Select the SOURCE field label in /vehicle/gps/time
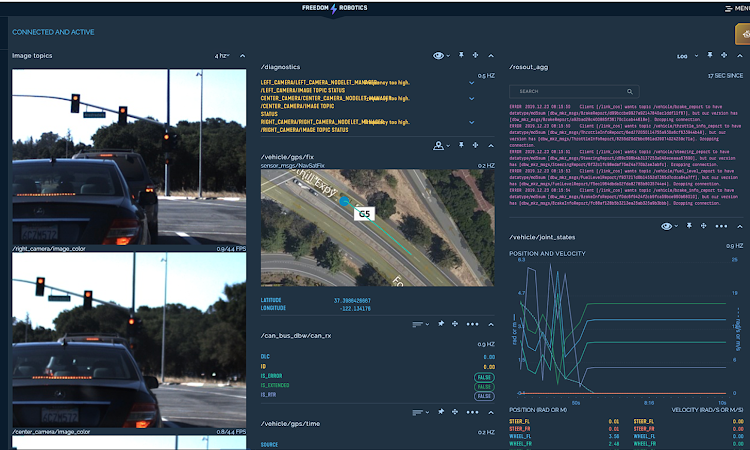Viewport: 750px width, 450px height. coord(269,445)
